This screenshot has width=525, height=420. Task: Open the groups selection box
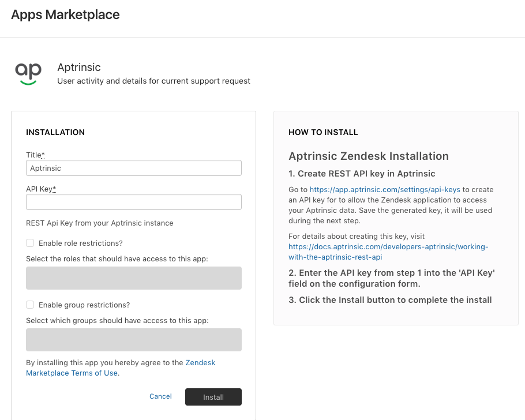click(134, 340)
